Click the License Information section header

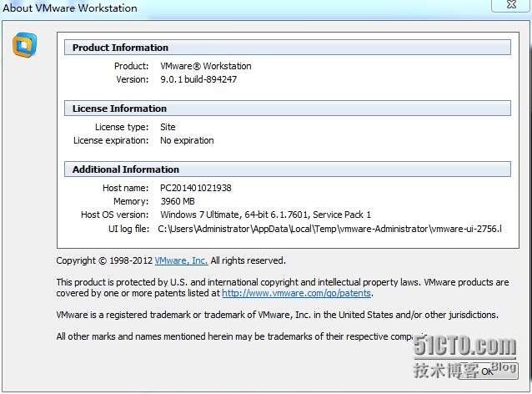point(288,109)
